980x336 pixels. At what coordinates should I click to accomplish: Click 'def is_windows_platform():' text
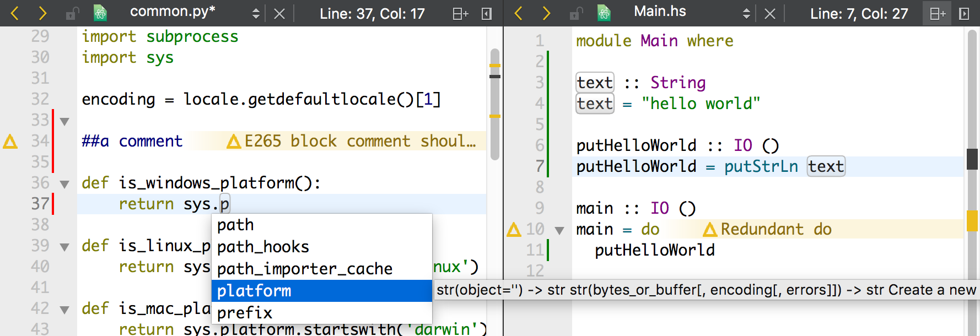point(201,183)
